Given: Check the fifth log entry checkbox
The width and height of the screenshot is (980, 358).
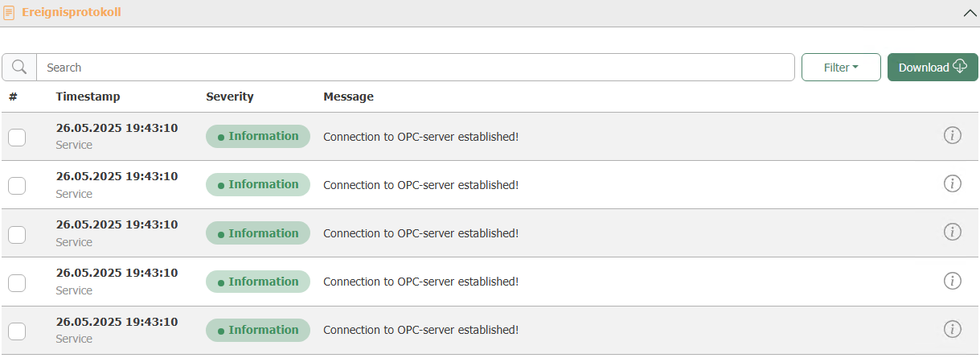Looking at the screenshot, I should [17, 331].
